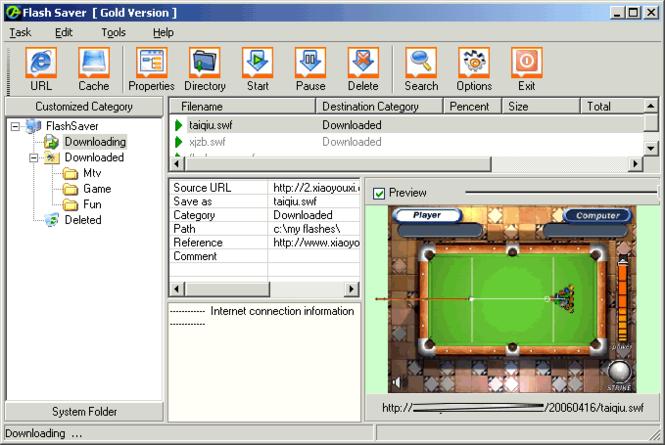The height and width of the screenshot is (445, 665).
Task: Select Fun category in tree
Action: (x=92, y=204)
